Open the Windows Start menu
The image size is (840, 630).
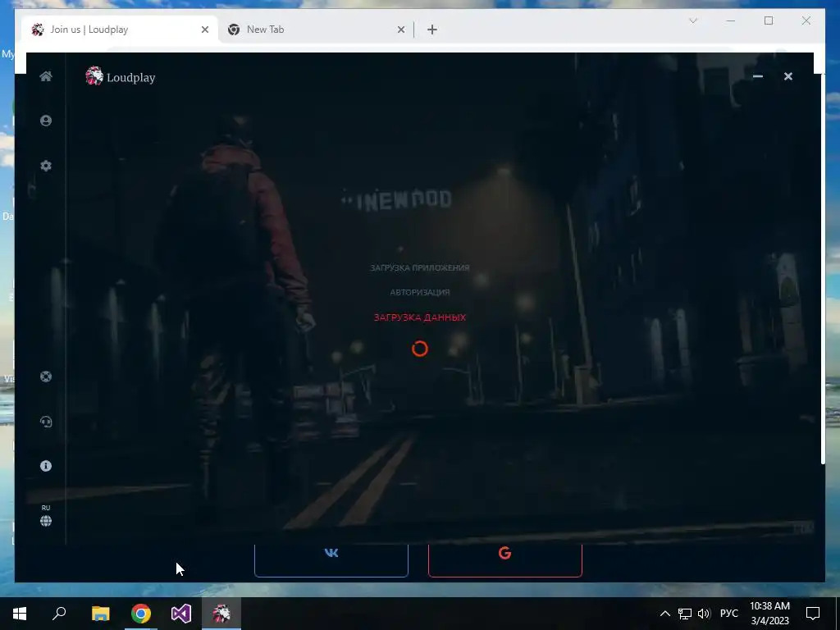[x=20, y=614]
